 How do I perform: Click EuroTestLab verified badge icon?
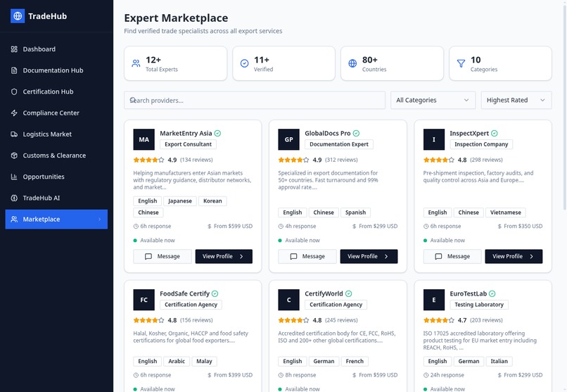[492, 293]
